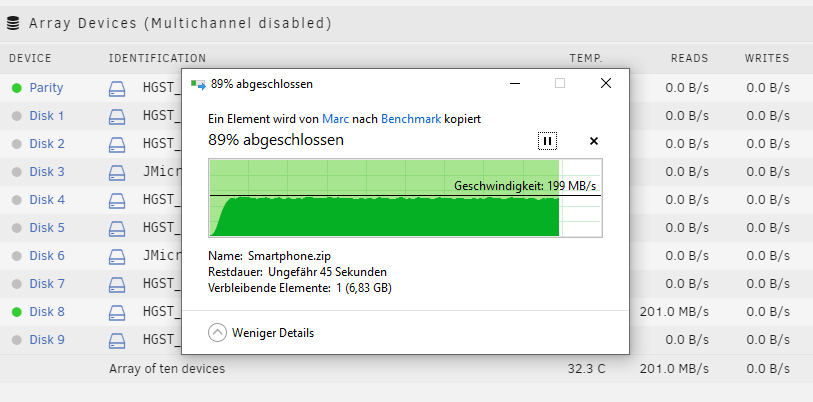Minimize the copy progress dialog
The width and height of the screenshot is (813, 402).
click(x=515, y=84)
